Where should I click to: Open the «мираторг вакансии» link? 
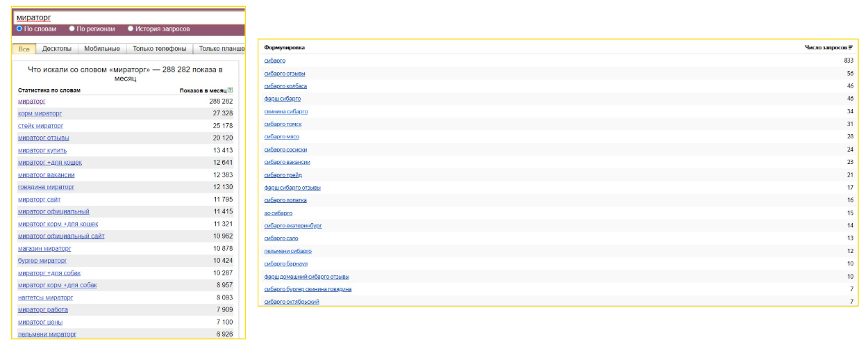47,174
